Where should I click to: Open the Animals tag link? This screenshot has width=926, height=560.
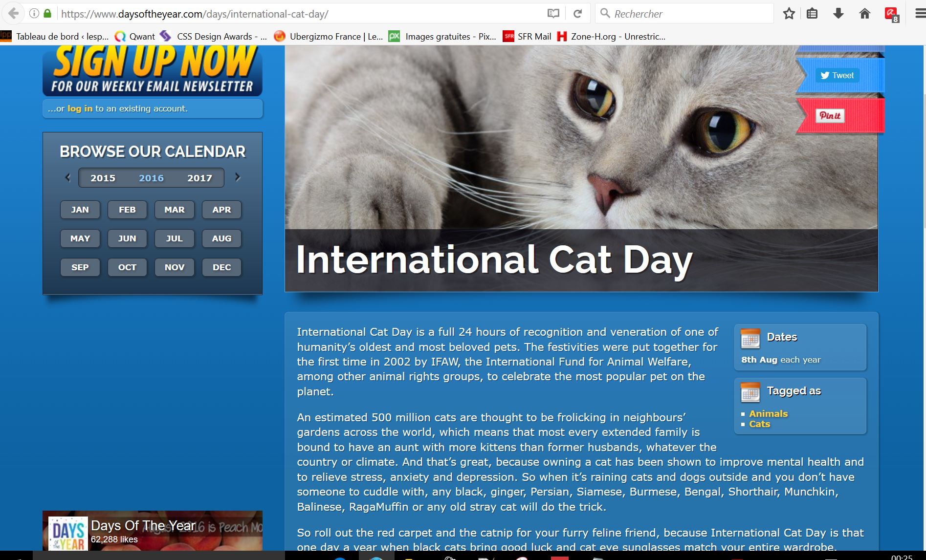[768, 413]
